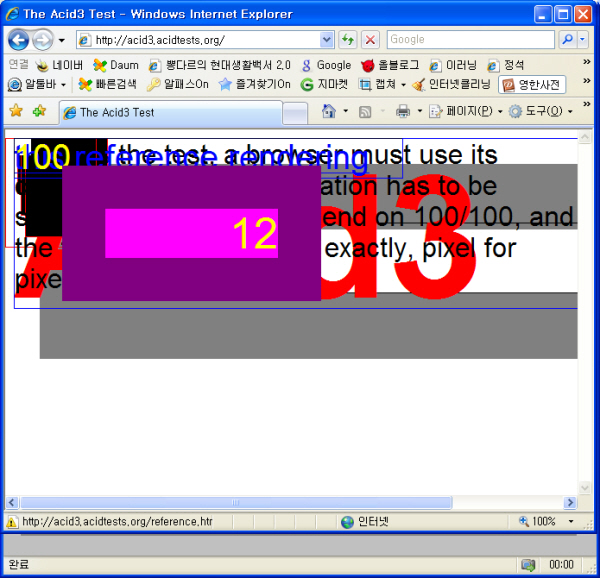Image resolution: width=600 pixels, height=578 pixels.
Task: Click the vertical scrollbar up arrow
Action: tap(585, 137)
